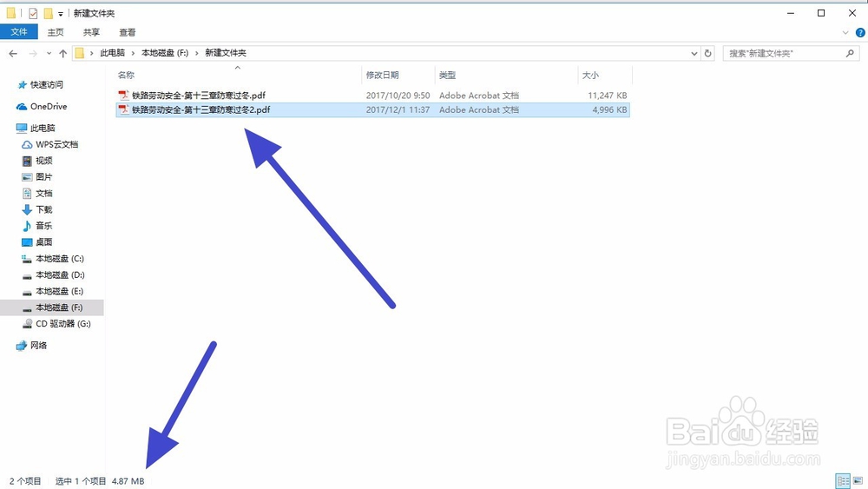The image size is (868, 489).
Task: Click the first Adobe Acrobat 文档 type cell
Action: click(x=479, y=96)
